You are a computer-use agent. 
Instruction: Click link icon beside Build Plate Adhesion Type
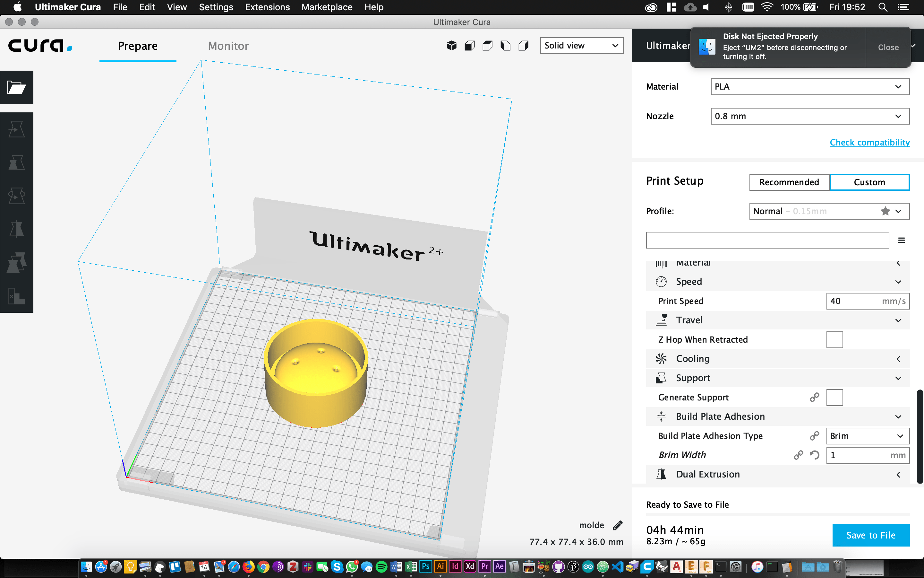[814, 436]
